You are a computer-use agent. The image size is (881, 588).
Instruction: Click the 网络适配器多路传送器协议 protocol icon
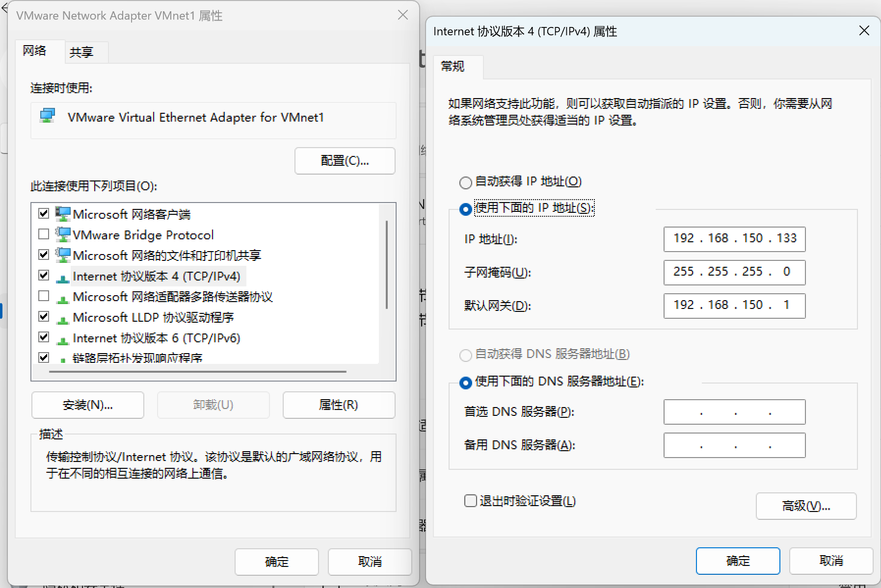[62, 299]
